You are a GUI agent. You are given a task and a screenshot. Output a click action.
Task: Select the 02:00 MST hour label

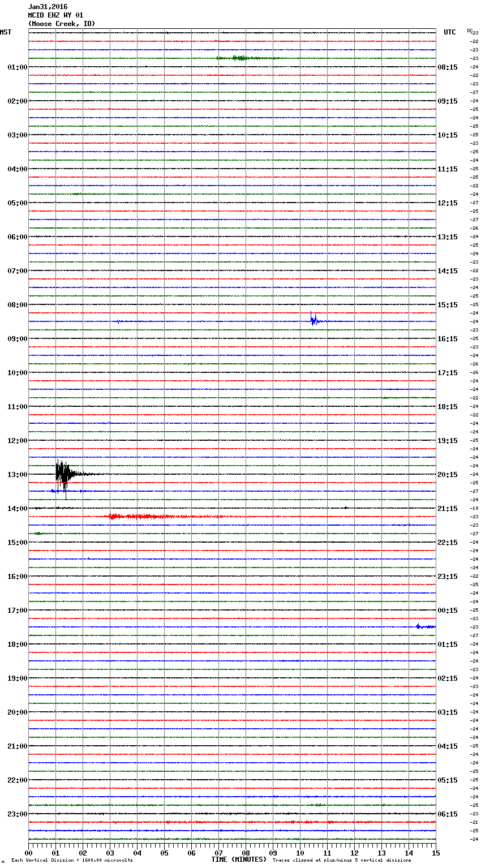pyautogui.click(x=17, y=101)
